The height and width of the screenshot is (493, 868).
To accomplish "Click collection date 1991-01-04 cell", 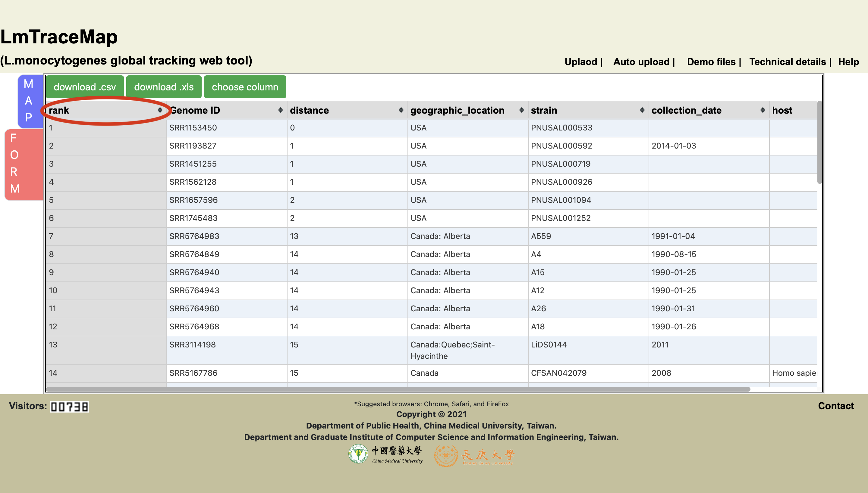I will (709, 236).
